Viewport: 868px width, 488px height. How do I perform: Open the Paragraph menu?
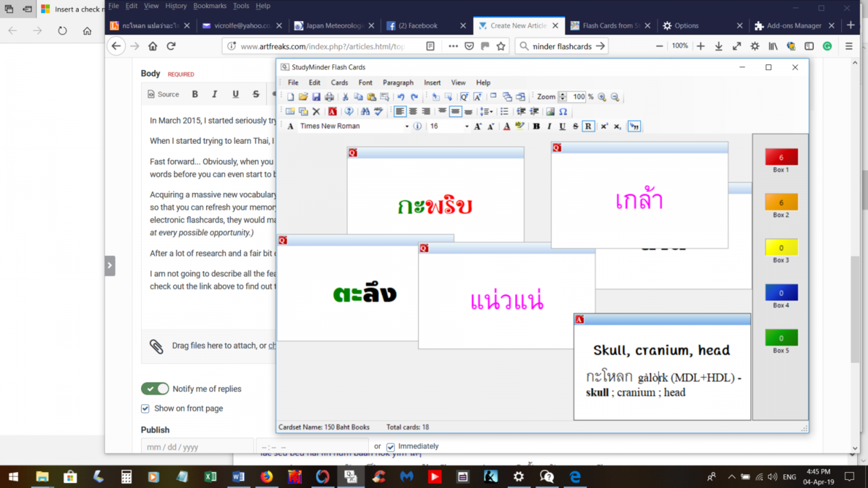click(398, 82)
